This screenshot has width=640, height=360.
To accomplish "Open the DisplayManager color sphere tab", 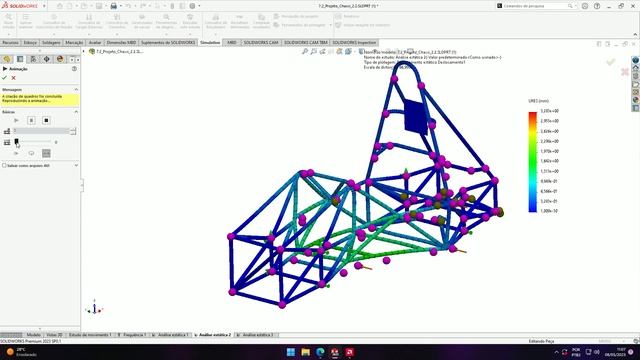I will pyautogui.click(x=60, y=59).
